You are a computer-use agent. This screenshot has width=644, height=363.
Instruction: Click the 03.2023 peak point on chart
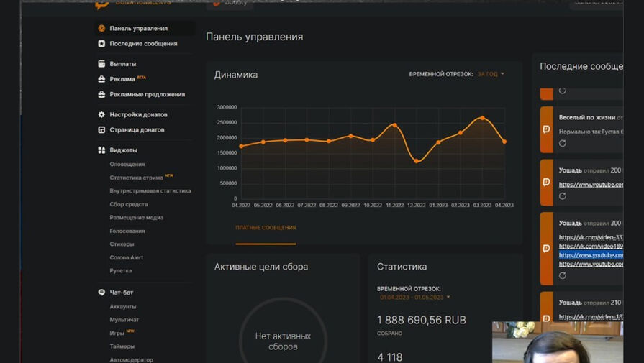tap(482, 117)
